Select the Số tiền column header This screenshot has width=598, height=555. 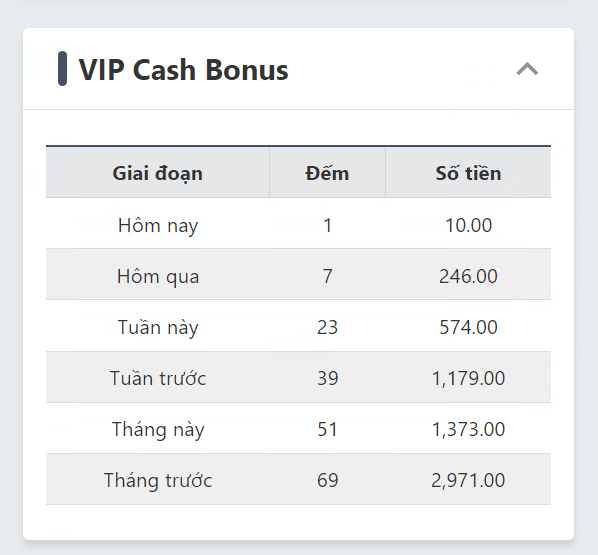click(x=468, y=173)
